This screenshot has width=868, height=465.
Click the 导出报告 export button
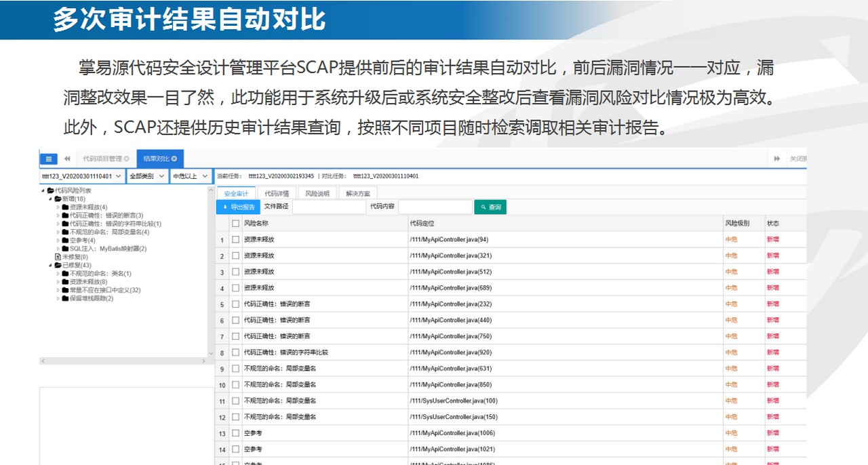click(238, 207)
